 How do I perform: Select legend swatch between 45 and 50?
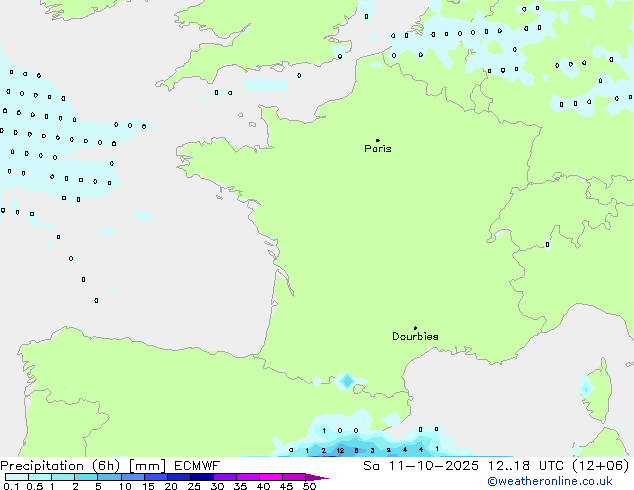point(294,477)
